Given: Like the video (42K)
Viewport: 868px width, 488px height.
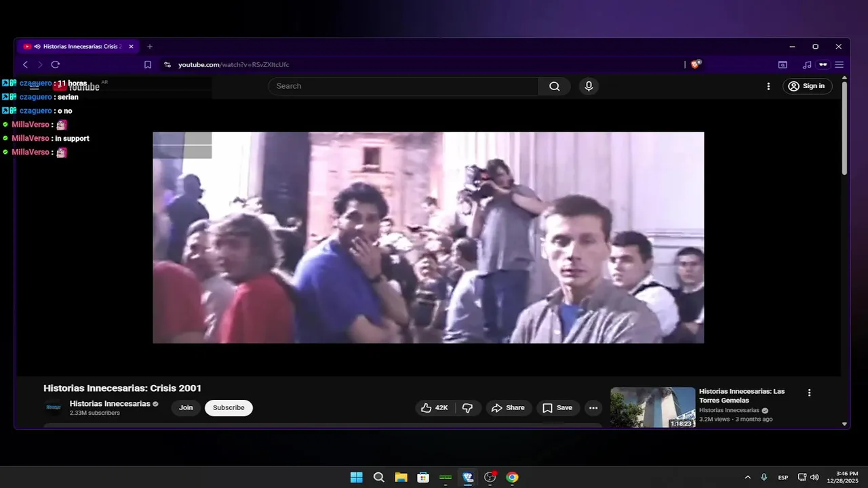Looking at the screenshot, I should click(434, 408).
